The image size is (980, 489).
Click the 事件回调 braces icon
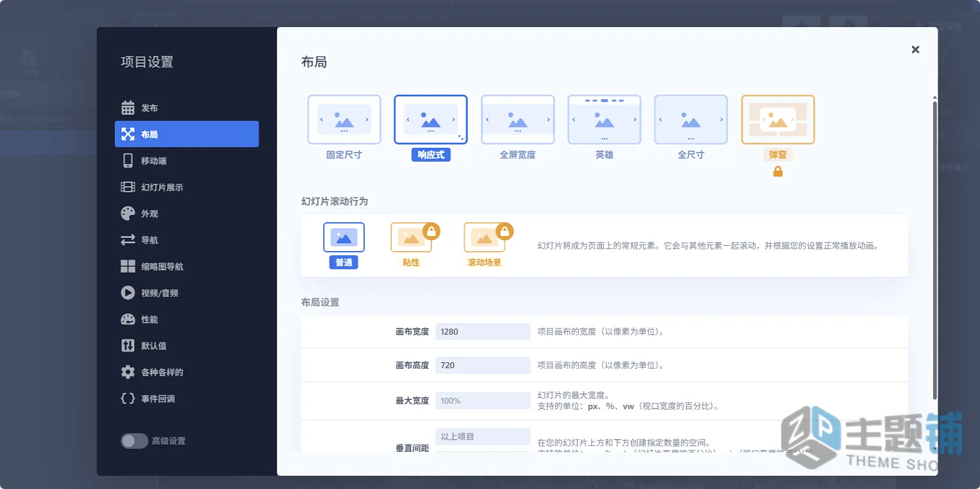tap(128, 398)
